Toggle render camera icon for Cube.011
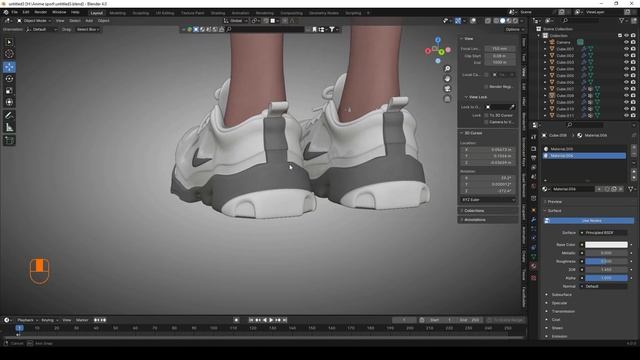This screenshot has width=640, height=360. pos(633,116)
